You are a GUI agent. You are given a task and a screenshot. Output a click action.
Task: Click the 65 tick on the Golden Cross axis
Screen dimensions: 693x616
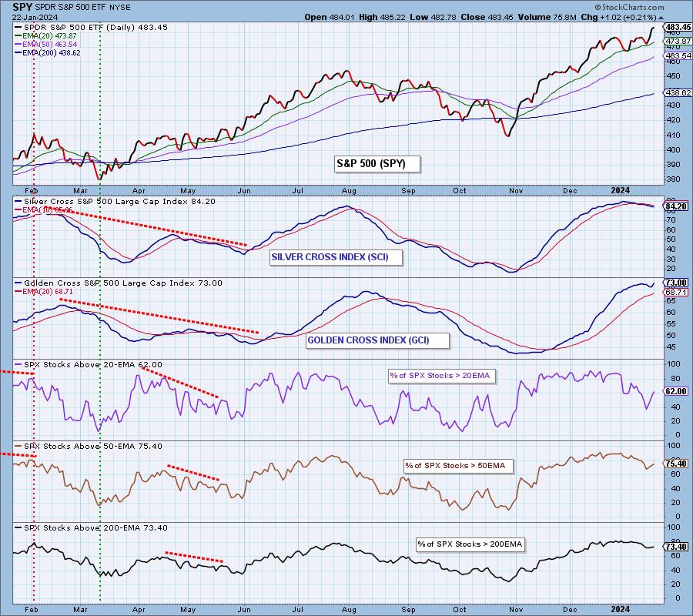point(671,301)
